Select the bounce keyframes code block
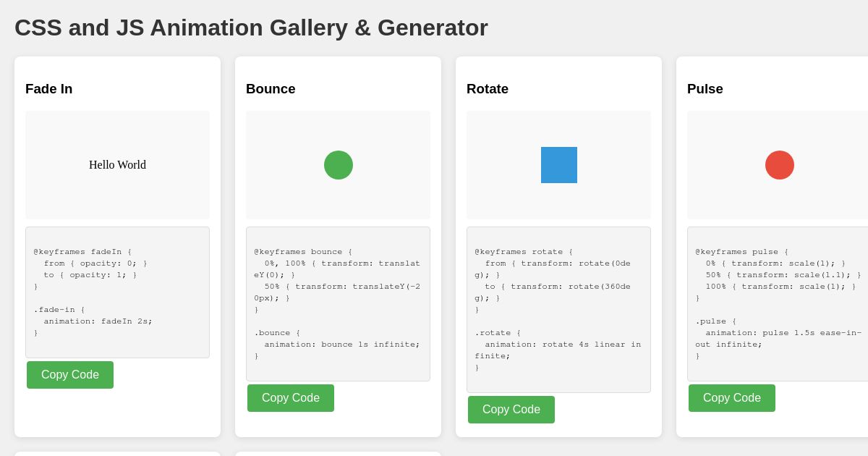 click(338, 304)
